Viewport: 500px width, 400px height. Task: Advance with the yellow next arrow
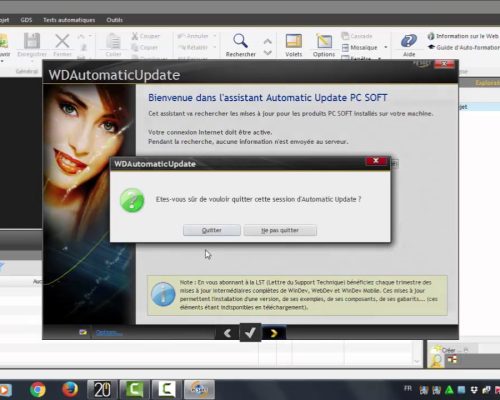(274, 333)
